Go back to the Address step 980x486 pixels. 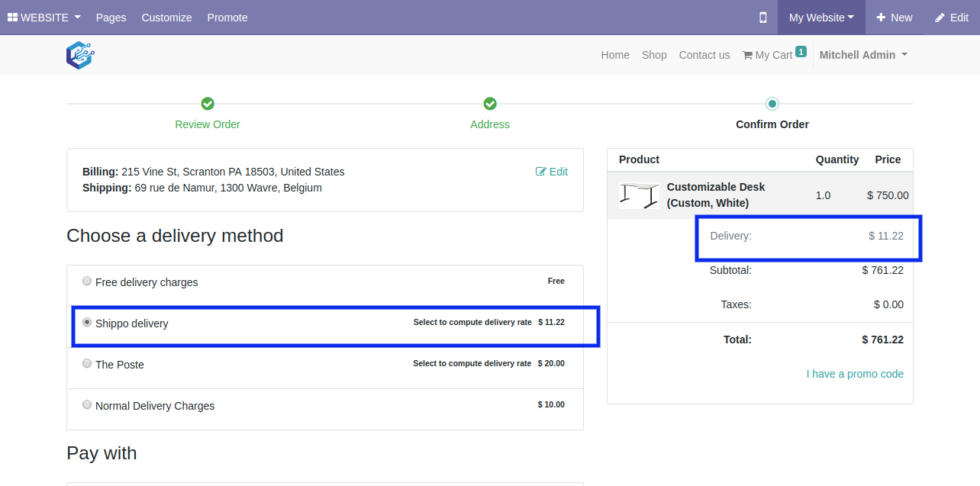(x=490, y=124)
